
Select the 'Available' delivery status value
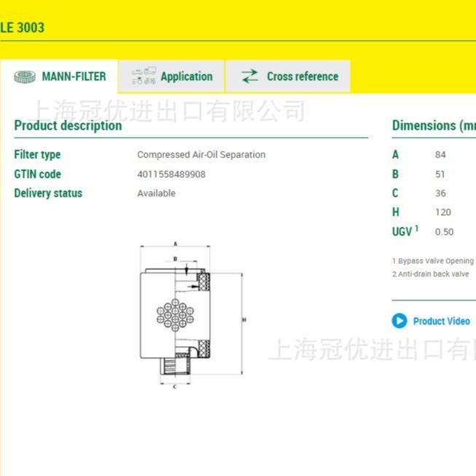156,193
